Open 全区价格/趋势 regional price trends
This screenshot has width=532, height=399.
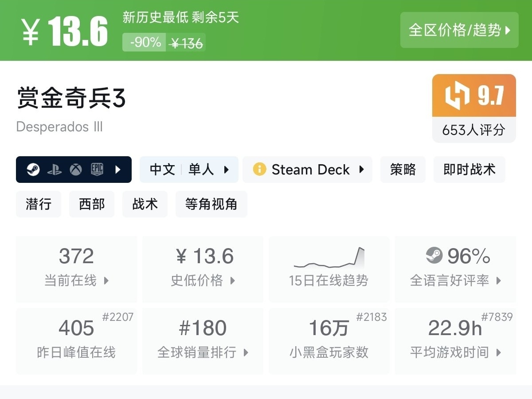pyautogui.click(x=459, y=30)
